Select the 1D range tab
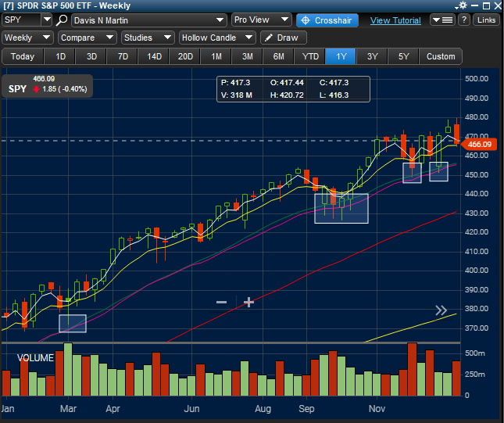The height and width of the screenshot is (423, 504). [x=60, y=56]
